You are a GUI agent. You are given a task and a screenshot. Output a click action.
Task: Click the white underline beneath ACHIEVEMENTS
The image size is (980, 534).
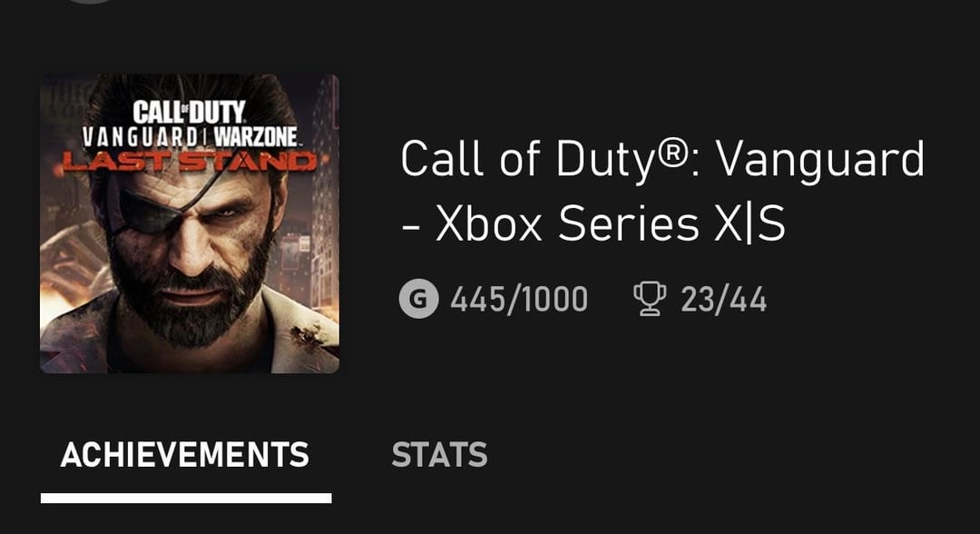186,498
